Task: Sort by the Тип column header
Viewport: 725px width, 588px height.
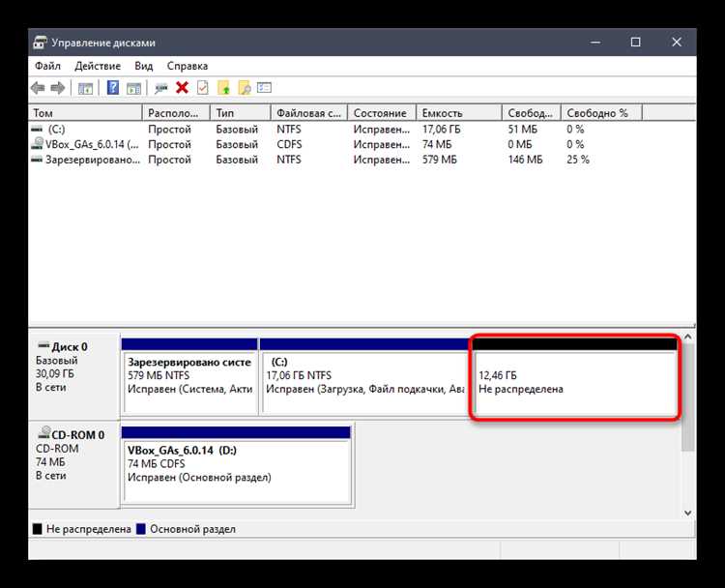Action: point(241,113)
